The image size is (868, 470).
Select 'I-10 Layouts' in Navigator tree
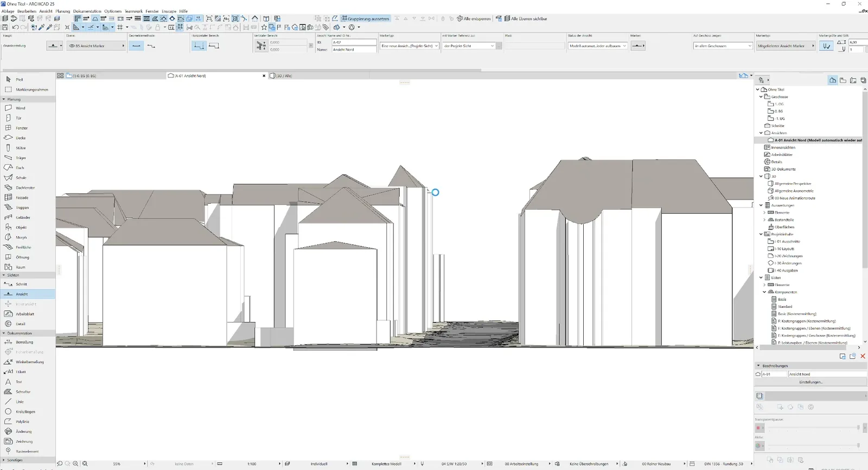click(784, 248)
